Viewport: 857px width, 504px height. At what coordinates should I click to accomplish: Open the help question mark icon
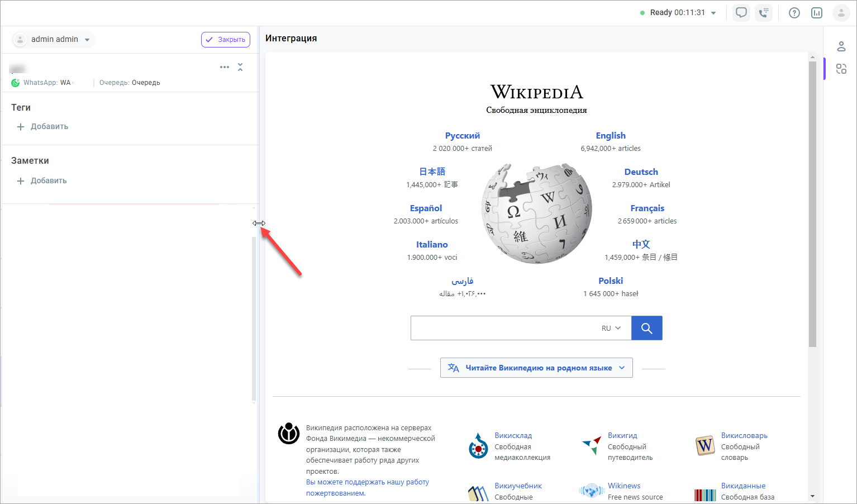coord(794,13)
